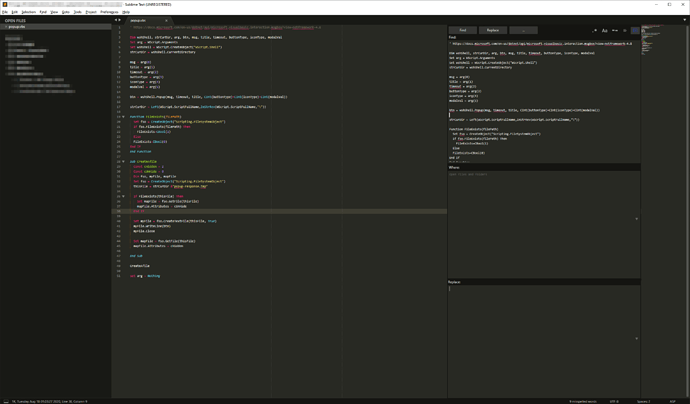Open the Help menu
This screenshot has width=690, height=404.
(126, 12)
